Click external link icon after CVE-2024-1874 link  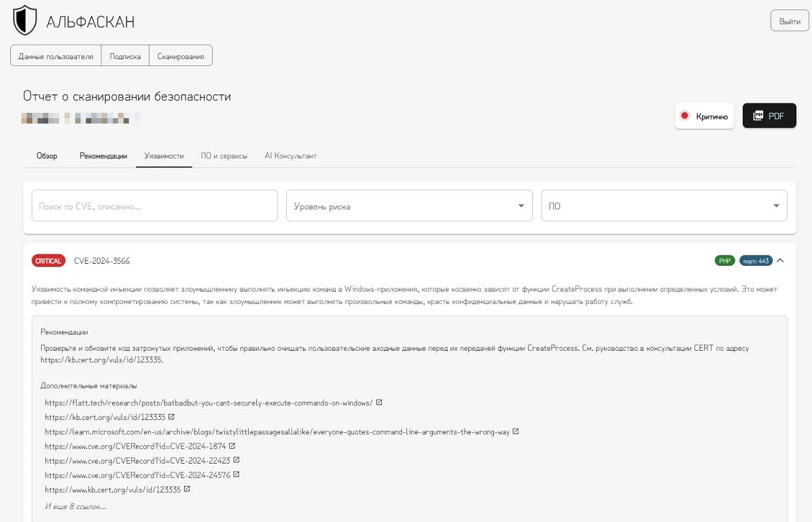click(232, 446)
